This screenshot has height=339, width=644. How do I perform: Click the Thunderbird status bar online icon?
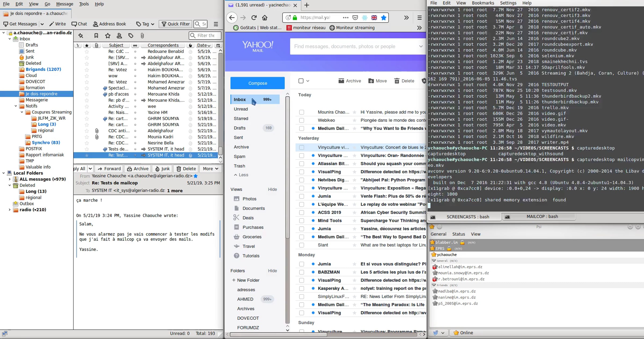[5, 333]
